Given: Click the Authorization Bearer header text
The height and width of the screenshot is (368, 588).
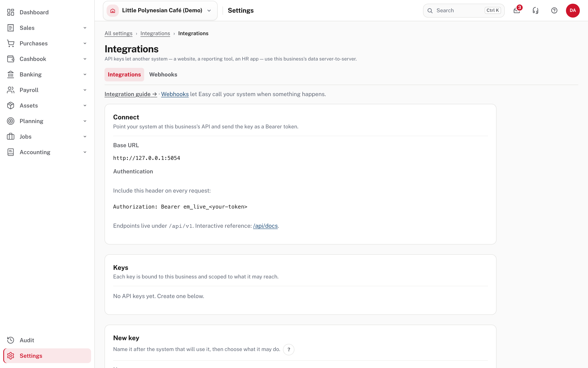Looking at the screenshot, I should coord(180,207).
